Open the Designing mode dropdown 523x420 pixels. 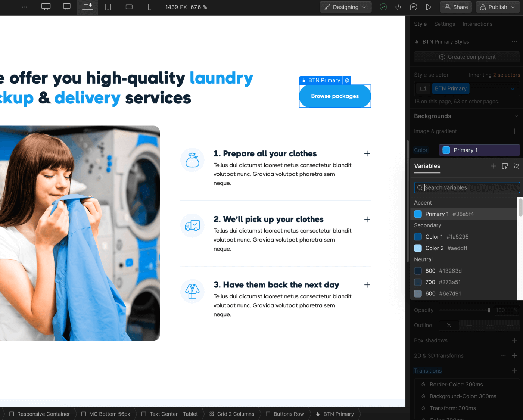click(x=345, y=7)
